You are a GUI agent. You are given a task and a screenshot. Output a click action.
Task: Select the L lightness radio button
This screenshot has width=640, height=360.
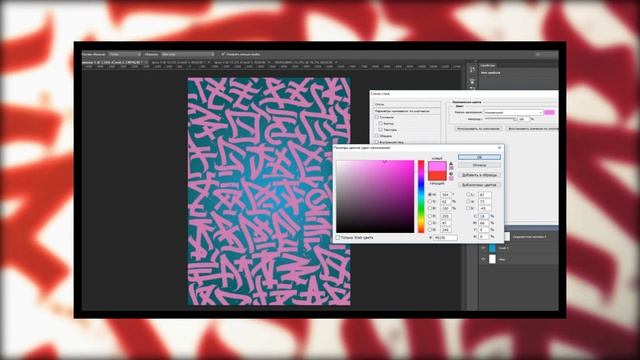468,195
